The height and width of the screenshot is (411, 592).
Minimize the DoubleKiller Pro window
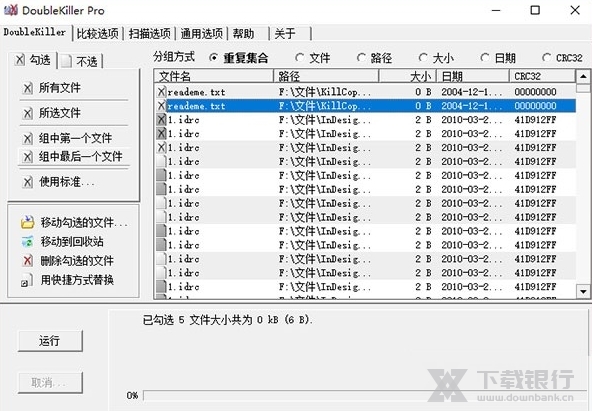point(496,10)
